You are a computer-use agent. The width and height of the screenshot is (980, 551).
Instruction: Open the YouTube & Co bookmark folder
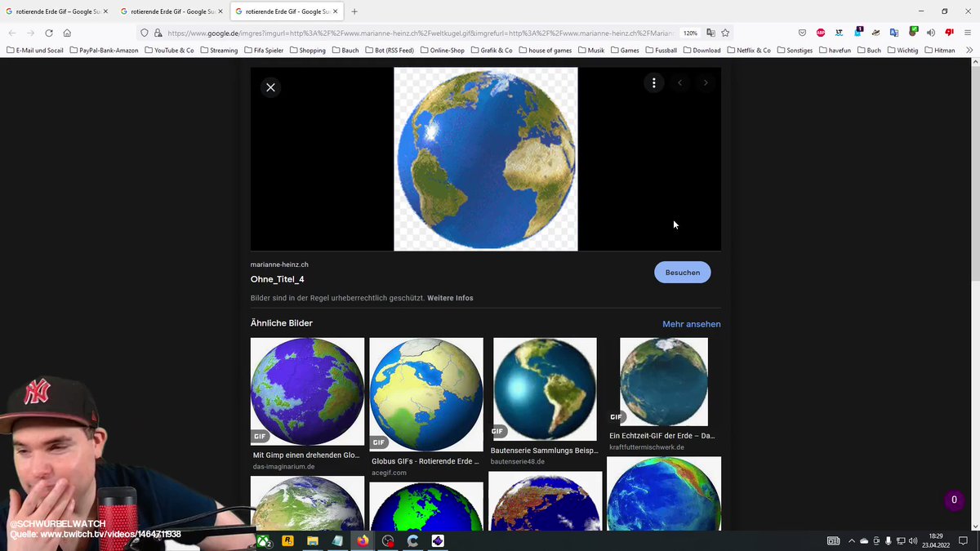[x=169, y=50]
